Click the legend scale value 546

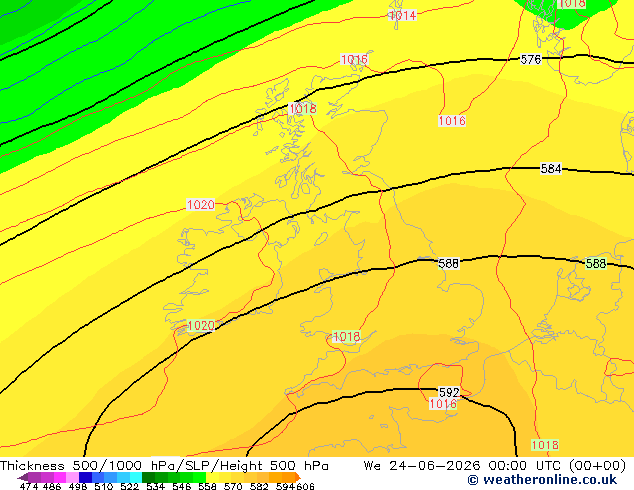[182, 486]
